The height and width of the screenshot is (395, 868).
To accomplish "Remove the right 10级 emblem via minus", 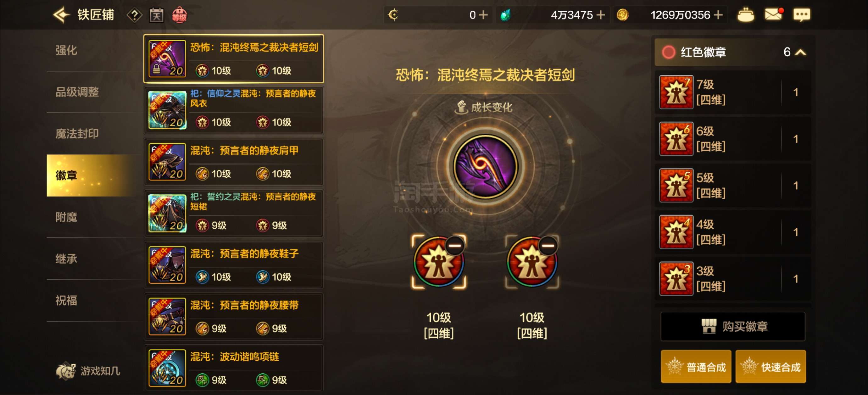I will 548,245.
